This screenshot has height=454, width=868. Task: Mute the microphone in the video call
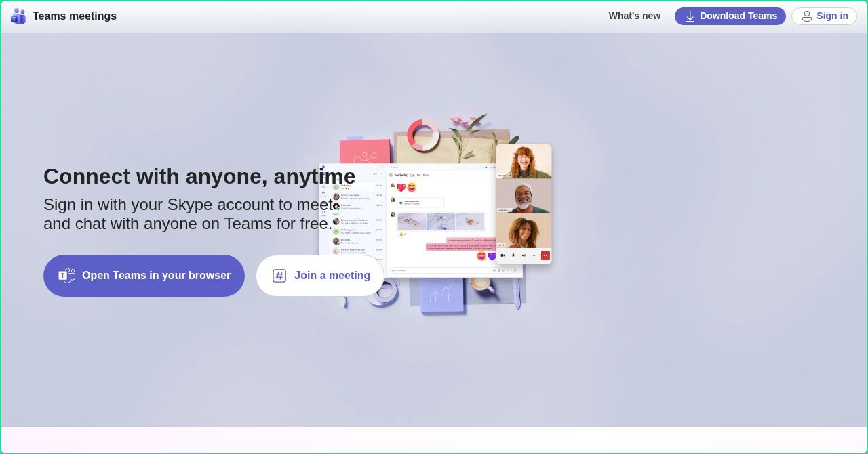coord(513,255)
